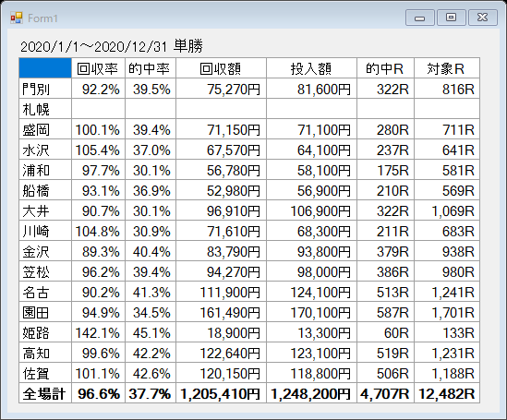The width and height of the screenshot is (507, 420).
Task: Click the 1,069R cell in 大井 row
Action: (x=447, y=210)
